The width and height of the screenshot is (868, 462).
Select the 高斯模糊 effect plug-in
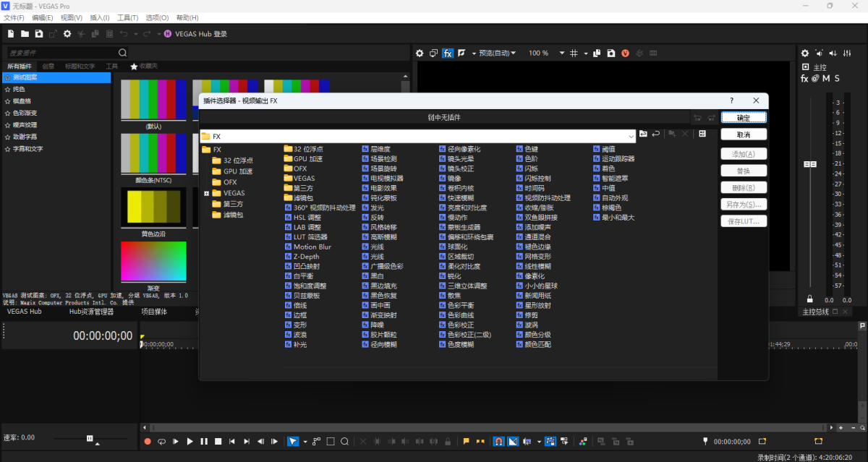(x=378, y=236)
